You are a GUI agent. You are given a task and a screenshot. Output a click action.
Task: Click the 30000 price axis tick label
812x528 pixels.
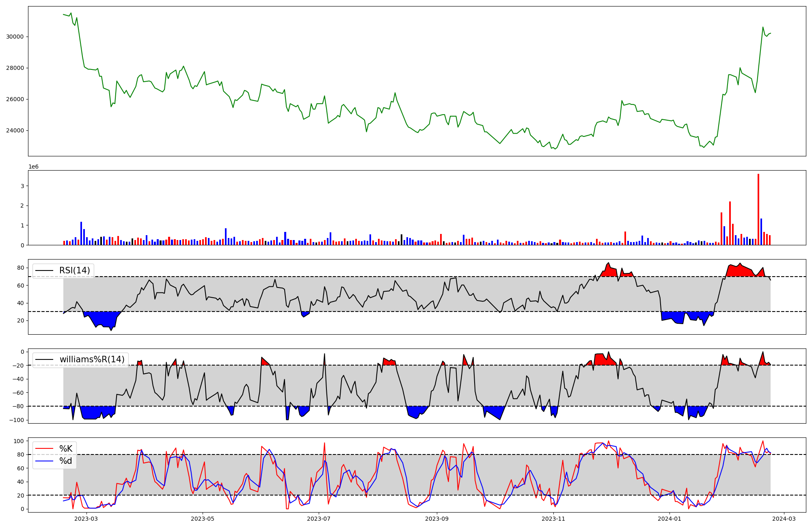[x=15, y=37]
